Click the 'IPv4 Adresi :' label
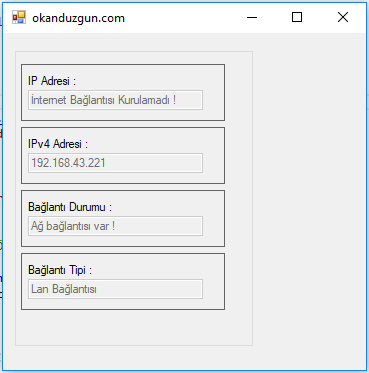Viewport: 369px width, 373px height. tap(58, 144)
